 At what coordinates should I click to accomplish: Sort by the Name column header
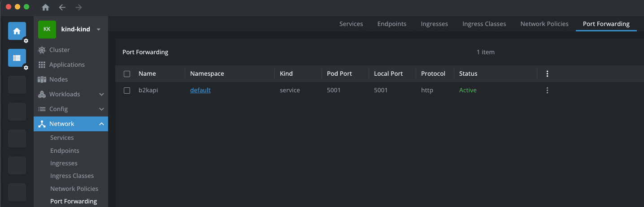pyautogui.click(x=147, y=73)
